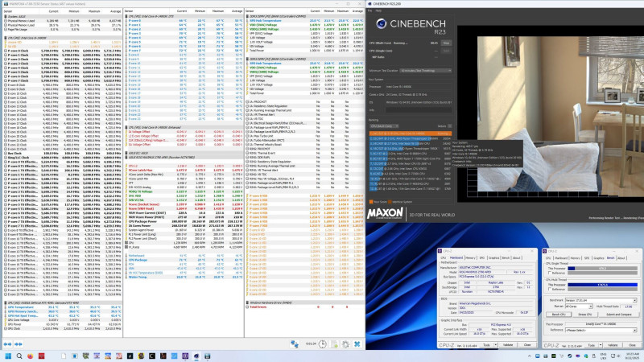Switch to CPU tab in left CPU-Z
Viewport: 644px width, 362px height.
pyautogui.click(x=444, y=257)
